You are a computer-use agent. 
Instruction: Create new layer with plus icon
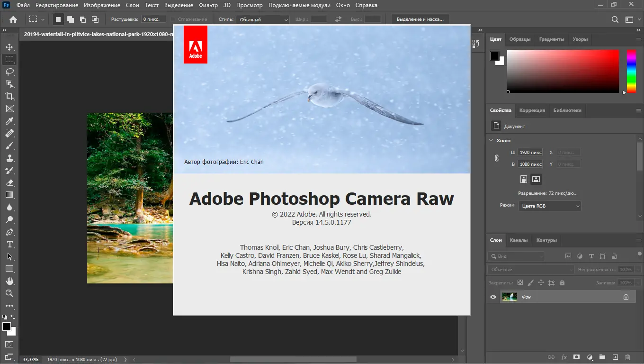click(615, 357)
